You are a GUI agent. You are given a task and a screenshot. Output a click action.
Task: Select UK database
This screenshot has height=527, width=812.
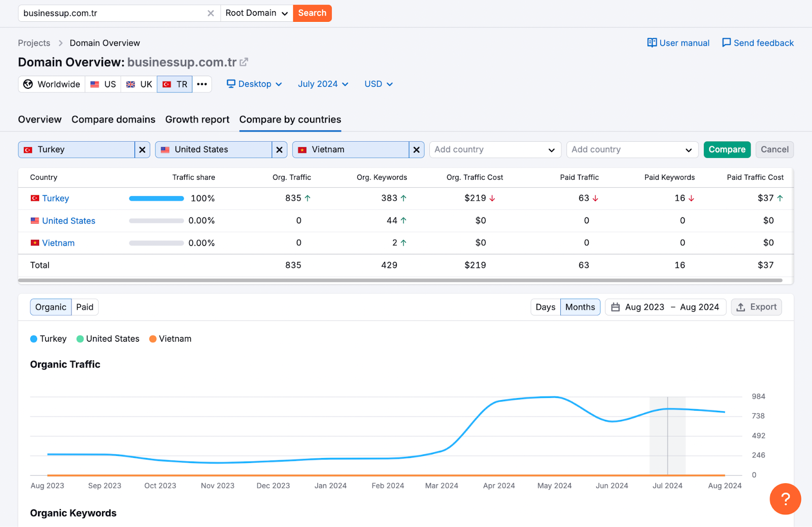tap(139, 84)
